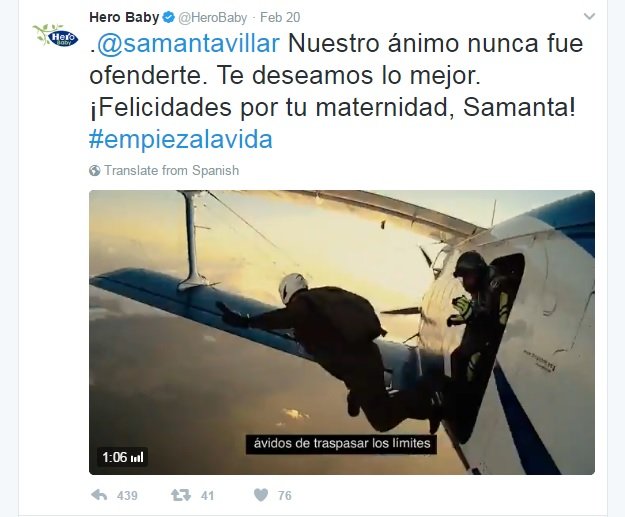Click the 1:06 video duration badge

(x=122, y=457)
